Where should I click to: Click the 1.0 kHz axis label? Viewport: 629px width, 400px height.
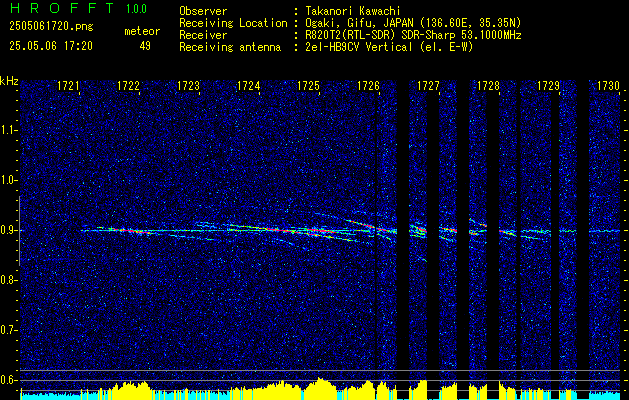tap(8, 180)
